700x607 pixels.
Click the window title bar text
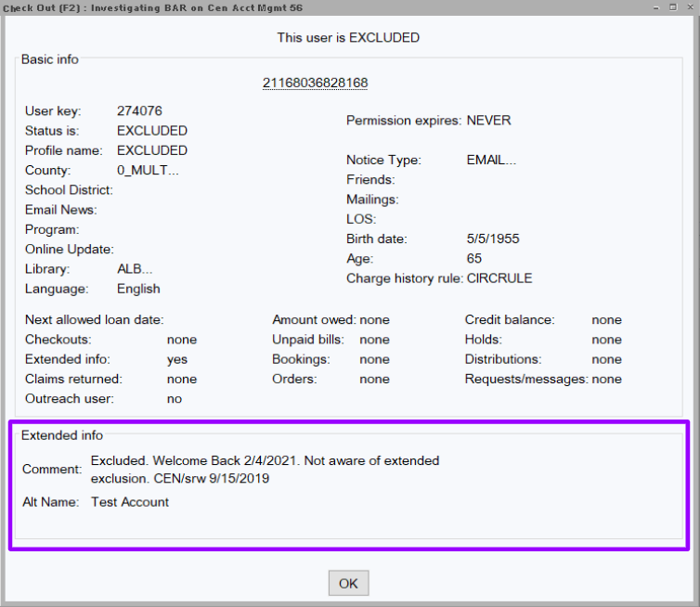click(x=158, y=7)
